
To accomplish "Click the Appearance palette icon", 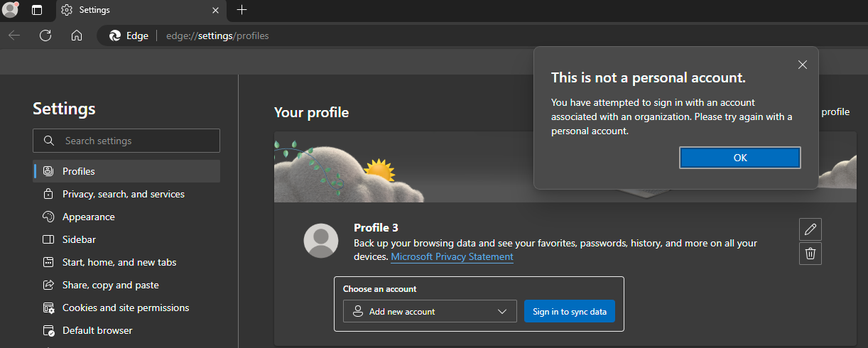I will (48, 217).
